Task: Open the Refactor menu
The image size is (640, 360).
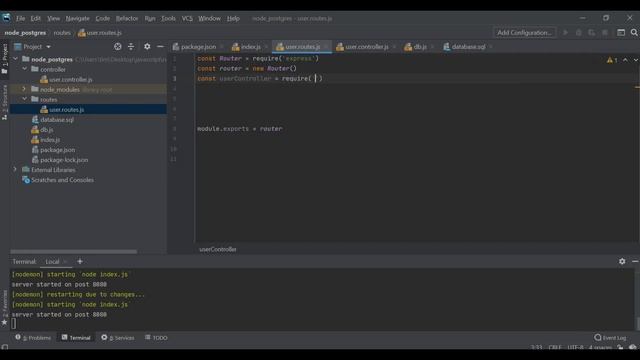Action: point(127,18)
